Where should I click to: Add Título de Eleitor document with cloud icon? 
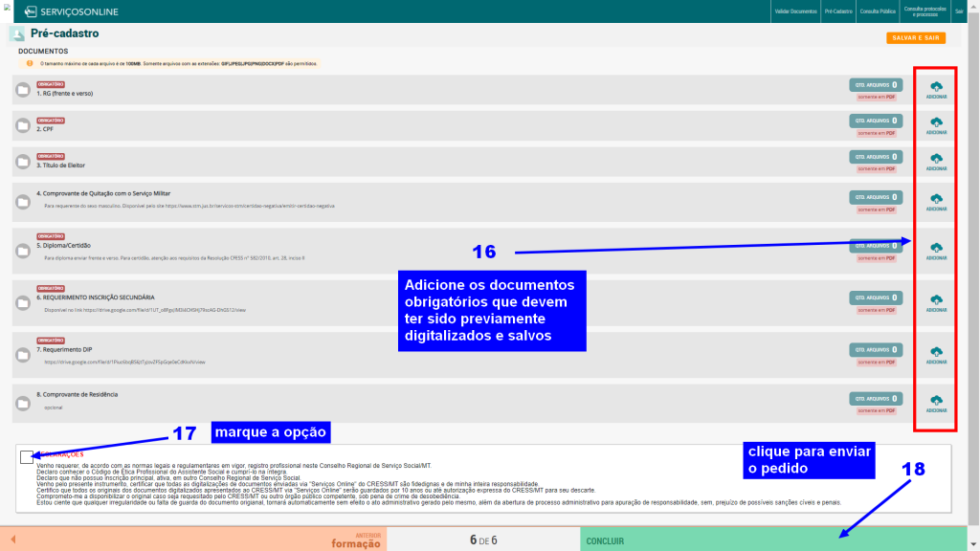(936, 160)
